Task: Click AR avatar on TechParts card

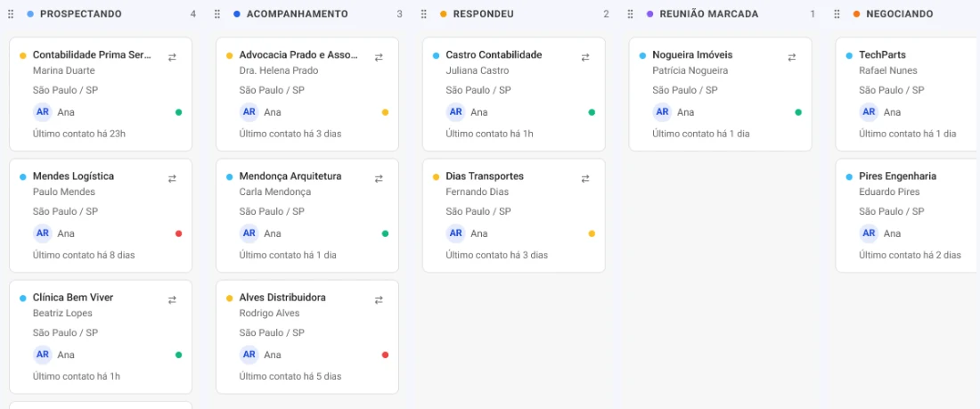Action: pos(869,112)
